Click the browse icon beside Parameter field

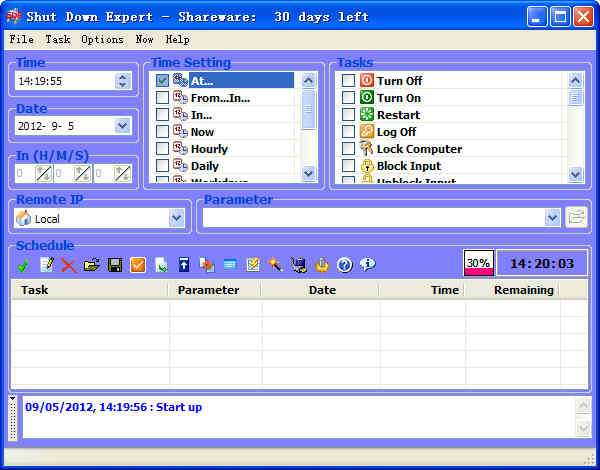576,218
